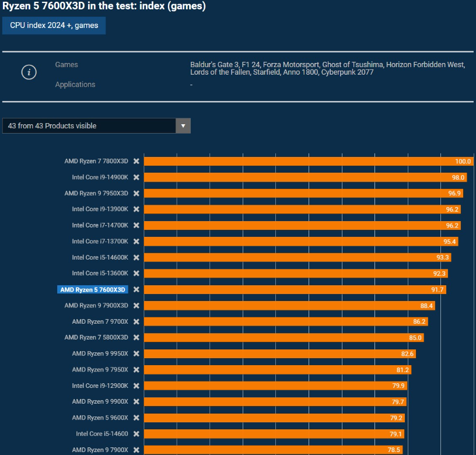Click the 96.9 score value
476x455 pixels.
click(x=454, y=193)
